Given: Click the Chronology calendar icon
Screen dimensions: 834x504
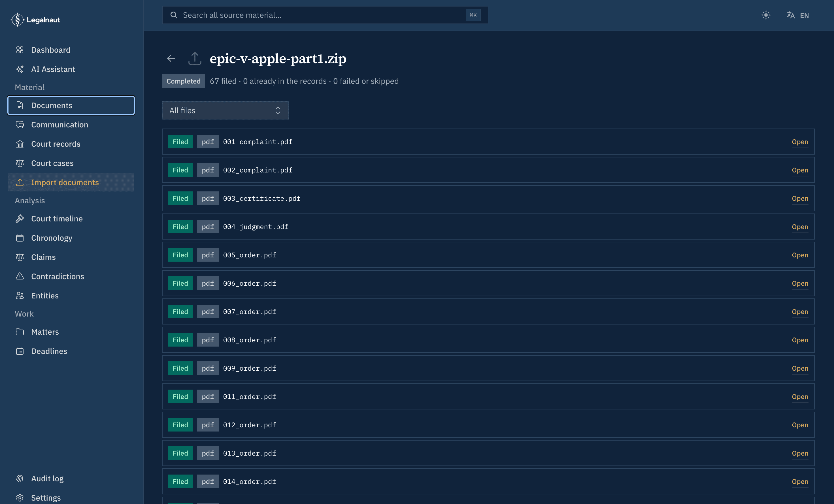Looking at the screenshot, I should [x=20, y=238].
